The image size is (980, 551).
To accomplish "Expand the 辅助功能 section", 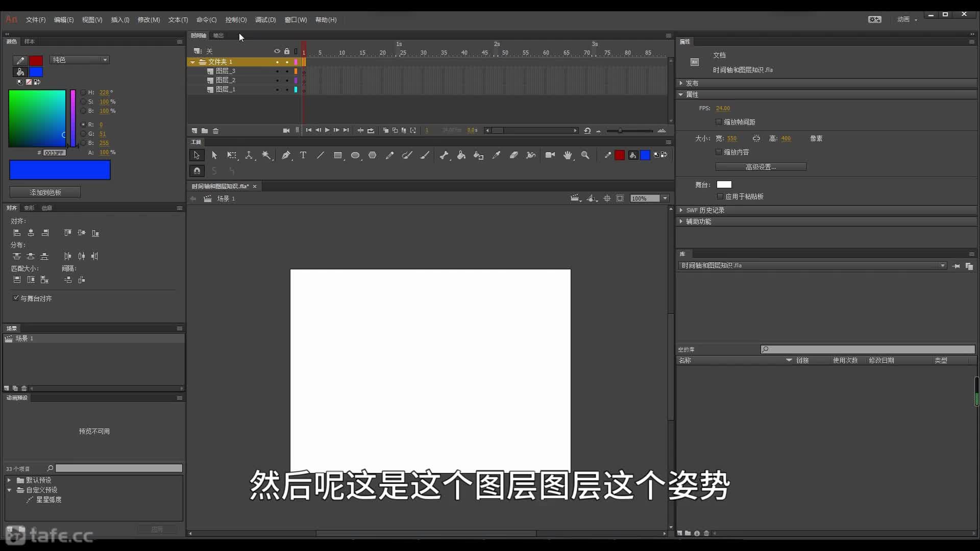I will (681, 221).
